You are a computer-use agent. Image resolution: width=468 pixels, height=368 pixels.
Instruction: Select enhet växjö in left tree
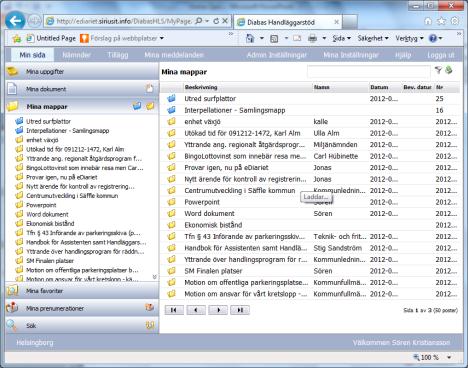coord(42,140)
